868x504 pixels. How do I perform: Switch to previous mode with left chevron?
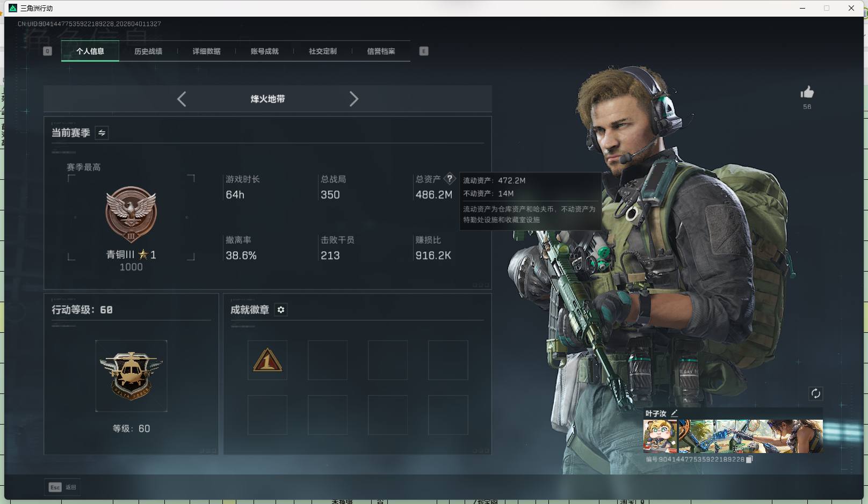tap(182, 99)
